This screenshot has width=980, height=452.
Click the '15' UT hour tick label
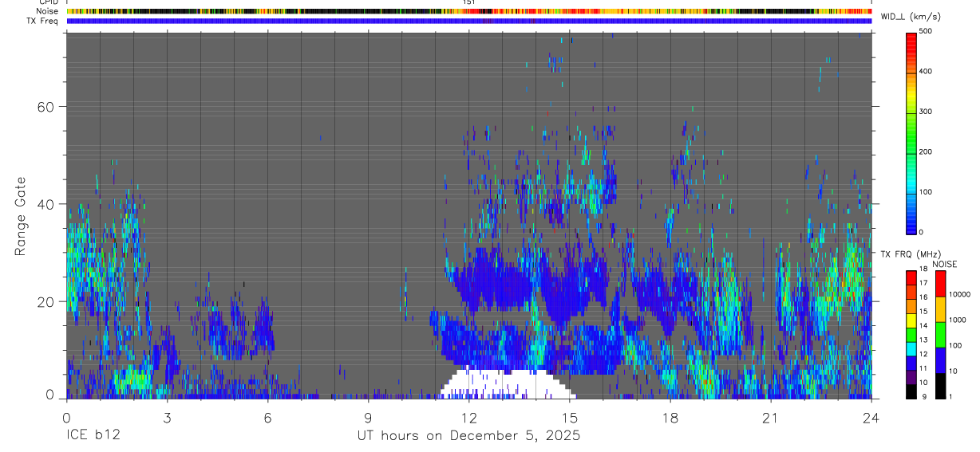click(x=570, y=417)
